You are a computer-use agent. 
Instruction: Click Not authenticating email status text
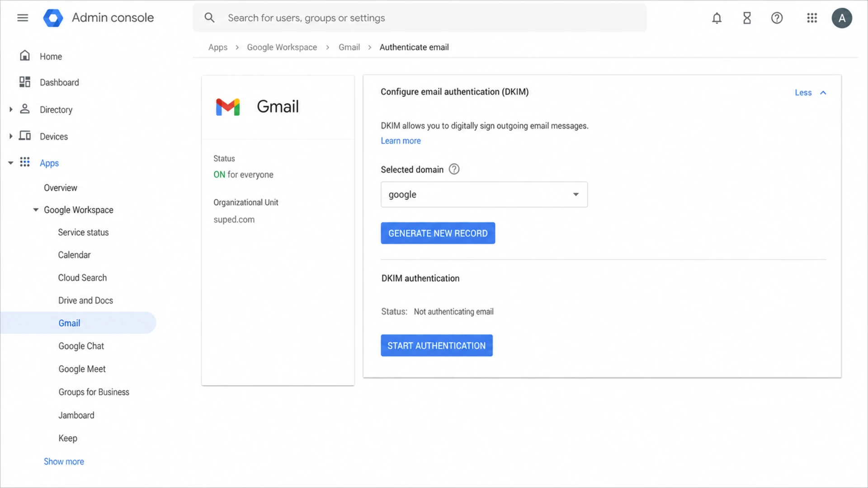(x=453, y=312)
